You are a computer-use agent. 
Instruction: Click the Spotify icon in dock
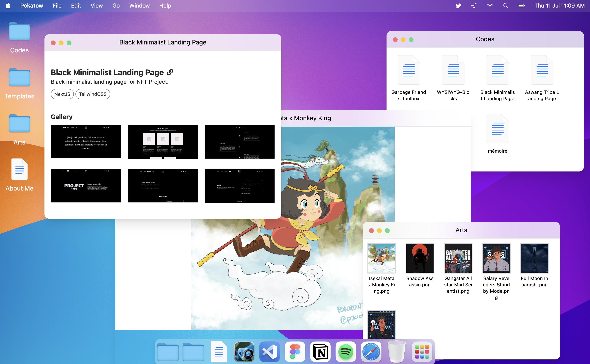point(346,352)
